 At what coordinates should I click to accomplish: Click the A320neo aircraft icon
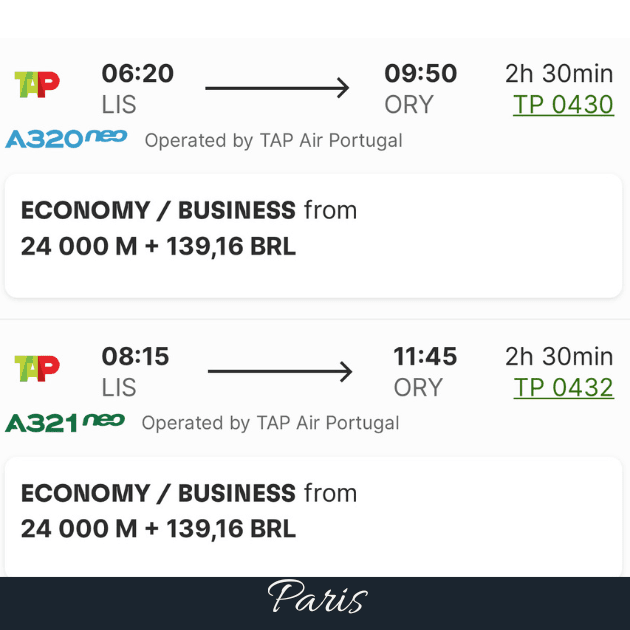click(66, 139)
